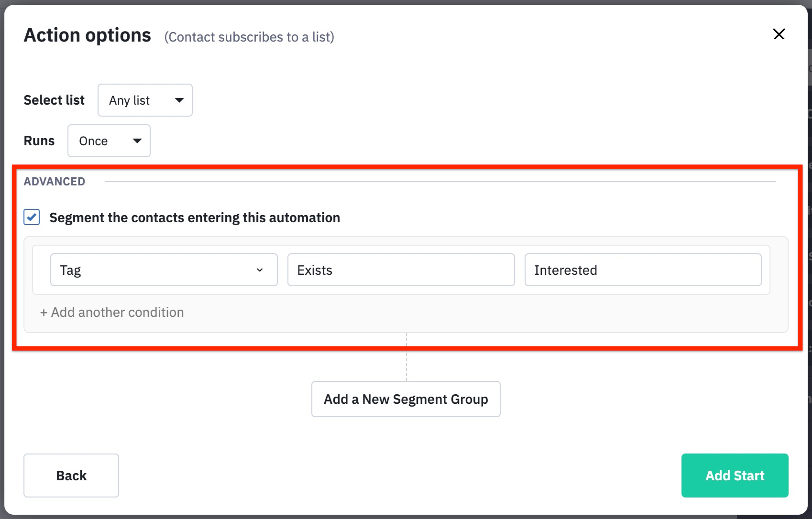Image resolution: width=812 pixels, height=519 pixels.
Task: Click the caret arrow beside 'Once'
Action: [137, 141]
